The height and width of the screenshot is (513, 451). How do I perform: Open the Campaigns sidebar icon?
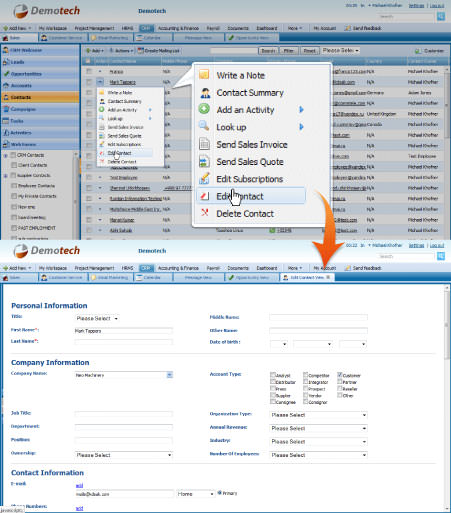(x=6, y=109)
